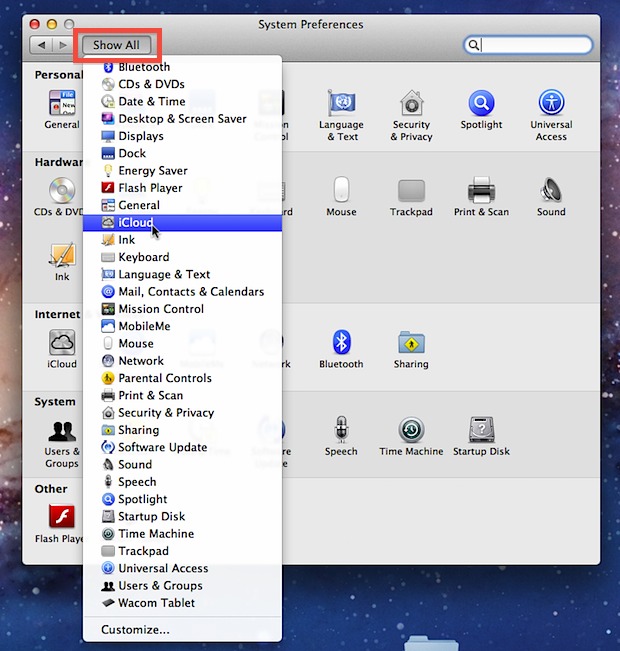
Task: Open the Spotlight preference pane icon
Action: tap(481, 103)
